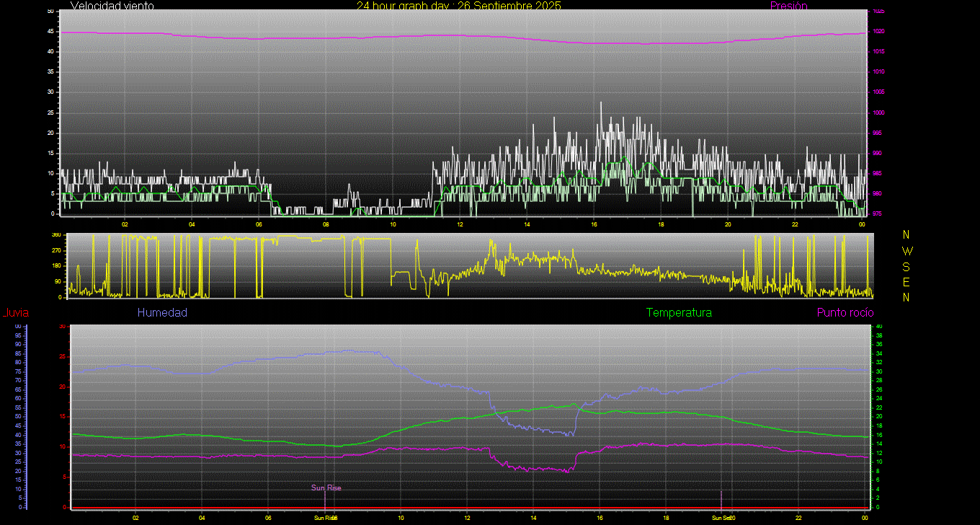Image resolution: width=980 pixels, height=525 pixels.
Task: Click hour '18' on the wind graph time axis
Action: (661, 224)
